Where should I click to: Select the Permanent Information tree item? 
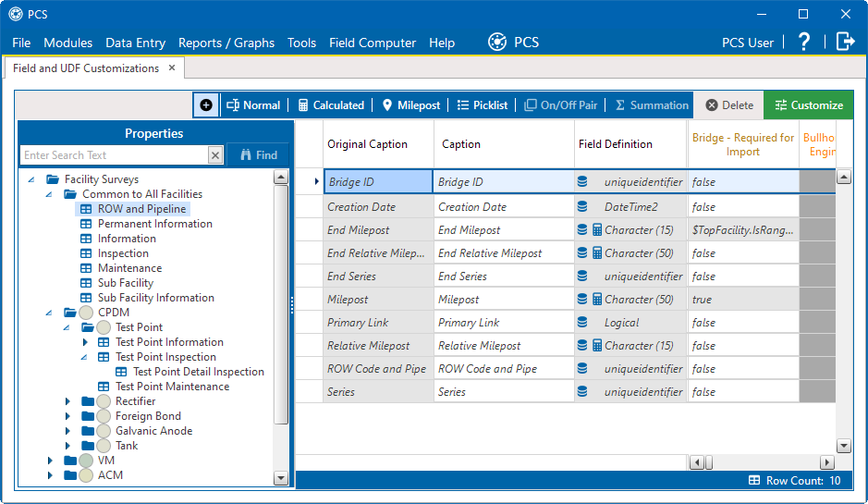155,224
